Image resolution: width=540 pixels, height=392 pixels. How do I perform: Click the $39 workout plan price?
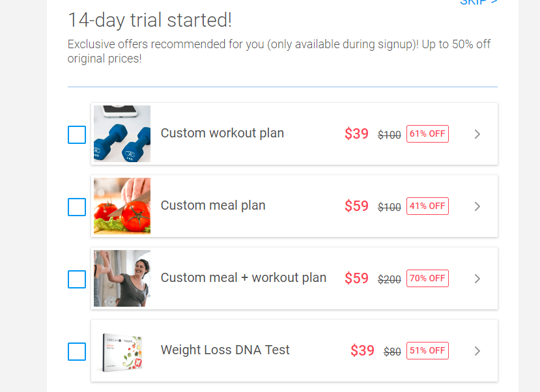(356, 133)
